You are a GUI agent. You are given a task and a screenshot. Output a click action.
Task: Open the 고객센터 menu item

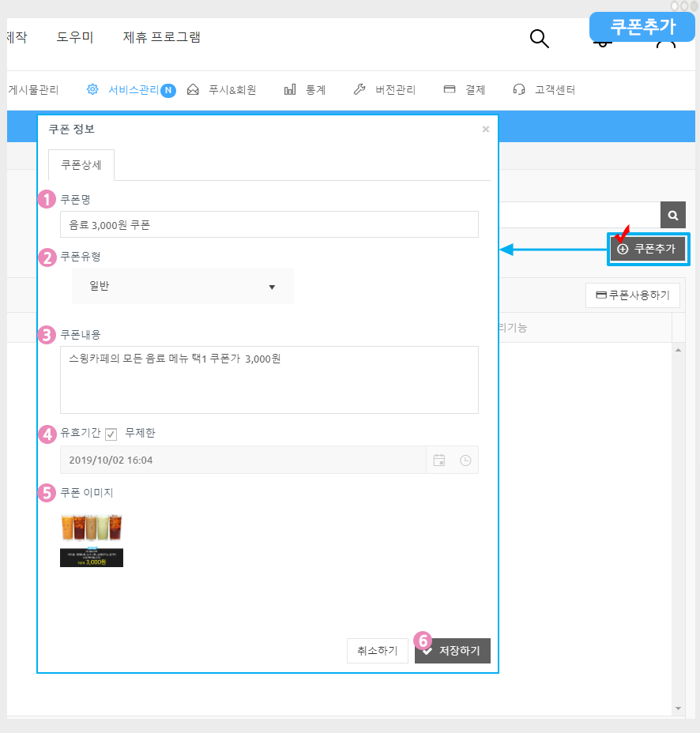pos(544,90)
